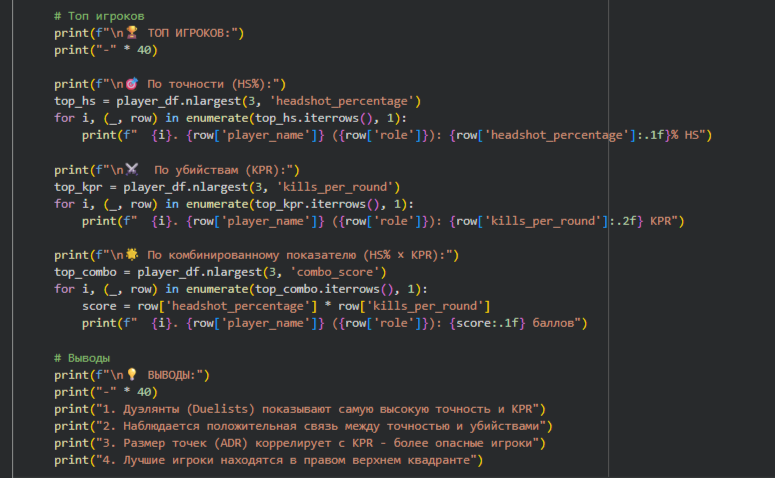Image resolution: width=775 pixels, height=478 pixels.
Task: Click the comment '# Топ игроков'
Action: point(99,16)
